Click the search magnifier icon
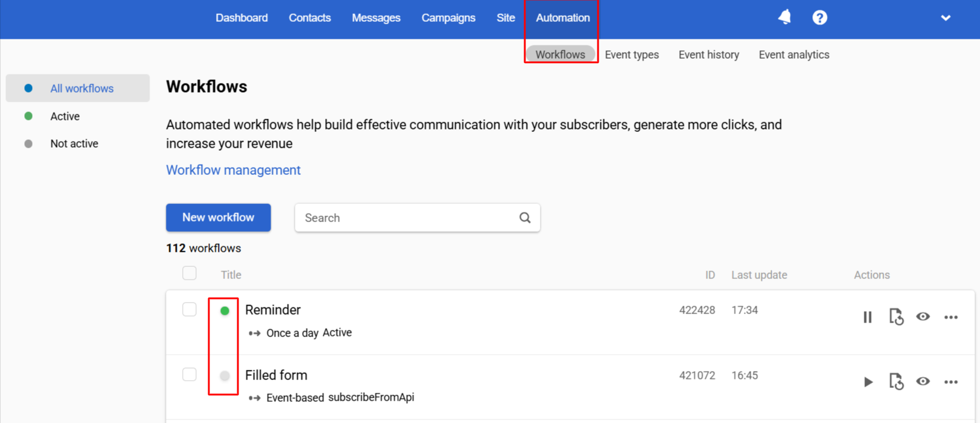The height and width of the screenshot is (423, 980). click(x=525, y=218)
